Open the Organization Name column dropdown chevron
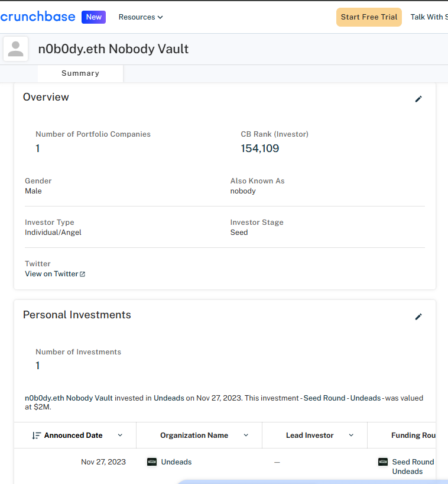The width and height of the screenshot is (448, 484). click(x=246, y=435)
